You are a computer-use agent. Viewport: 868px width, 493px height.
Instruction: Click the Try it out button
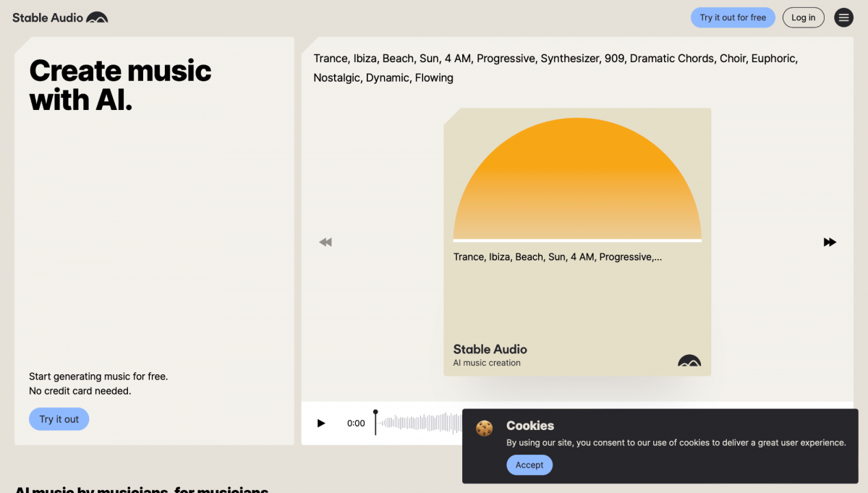pyautogui.click(x=59, y=418)
